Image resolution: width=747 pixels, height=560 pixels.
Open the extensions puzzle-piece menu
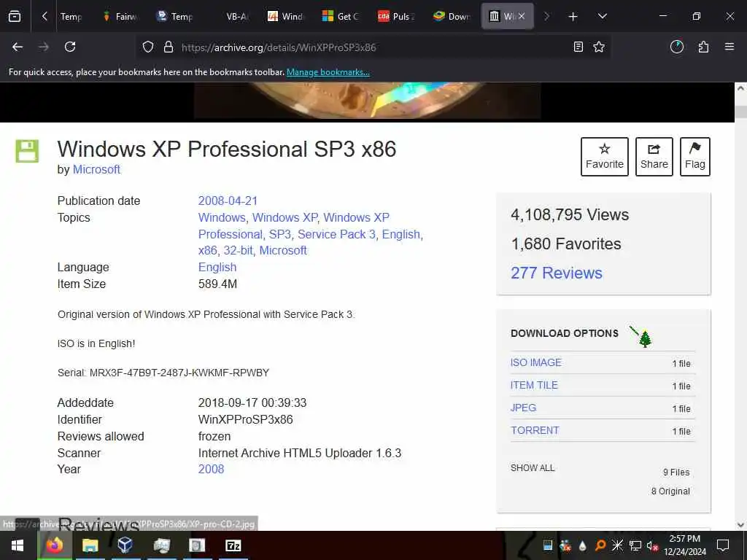pyautogui.click(x=703, y=47)
